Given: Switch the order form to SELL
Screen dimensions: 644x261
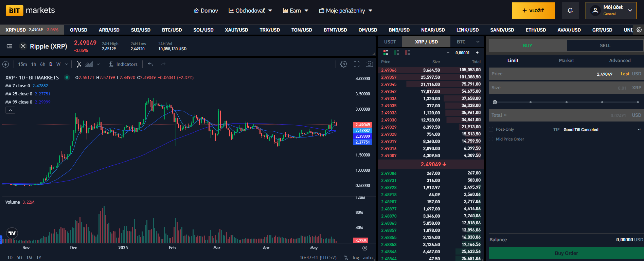Looking at the screenshot, I should tap(605, 45).
